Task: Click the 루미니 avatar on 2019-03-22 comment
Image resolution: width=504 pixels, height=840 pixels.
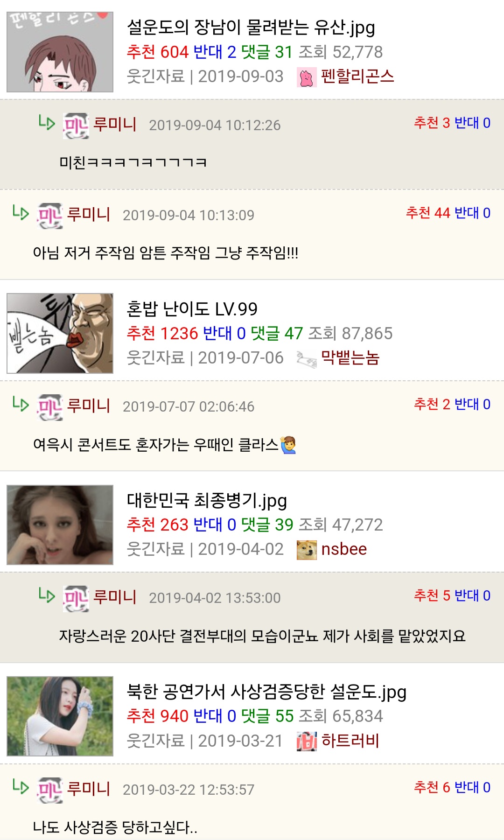Action: coord(50,790)
